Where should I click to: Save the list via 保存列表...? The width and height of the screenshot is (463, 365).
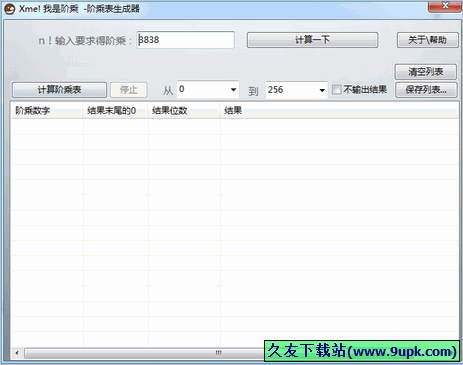[x=426, y=90]
